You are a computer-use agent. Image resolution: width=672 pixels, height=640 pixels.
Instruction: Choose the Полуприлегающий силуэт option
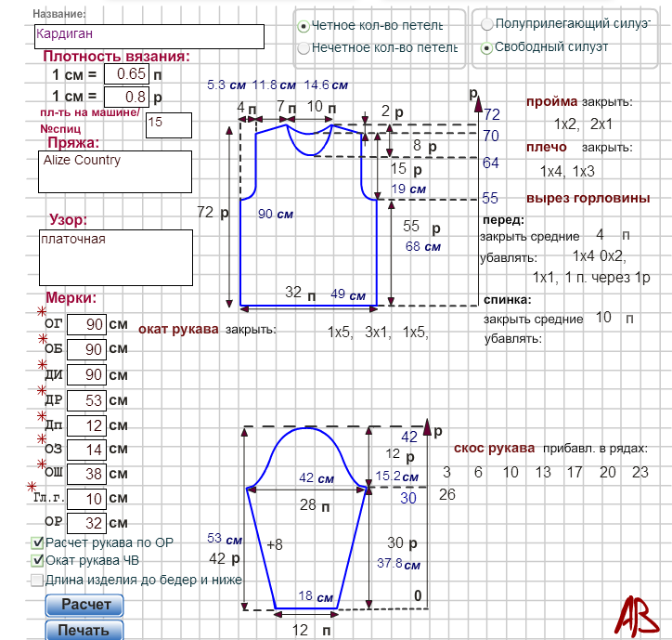[487, 24]
